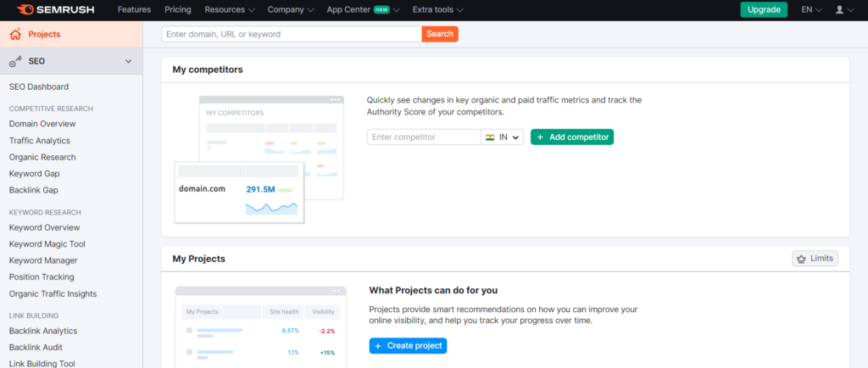
Task: Open the Pricing menu item
Action: [x=178, y=9]
